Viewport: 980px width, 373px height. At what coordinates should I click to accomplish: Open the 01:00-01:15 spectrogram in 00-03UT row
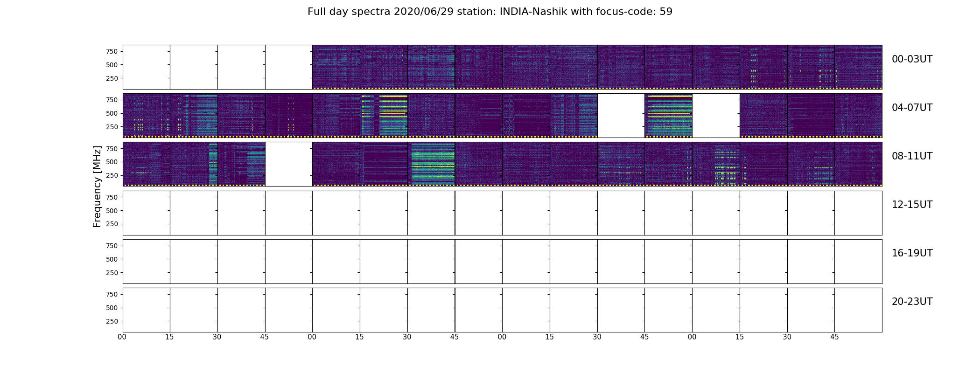coord(336,67)
